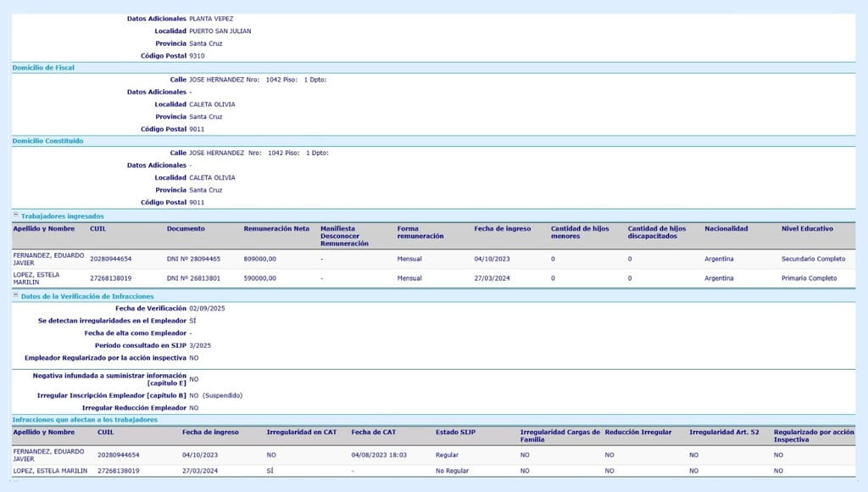Click the No Regular SIJP status cell
The width and height of the screenshot is (868, 492).
click(x=452, y=470)
